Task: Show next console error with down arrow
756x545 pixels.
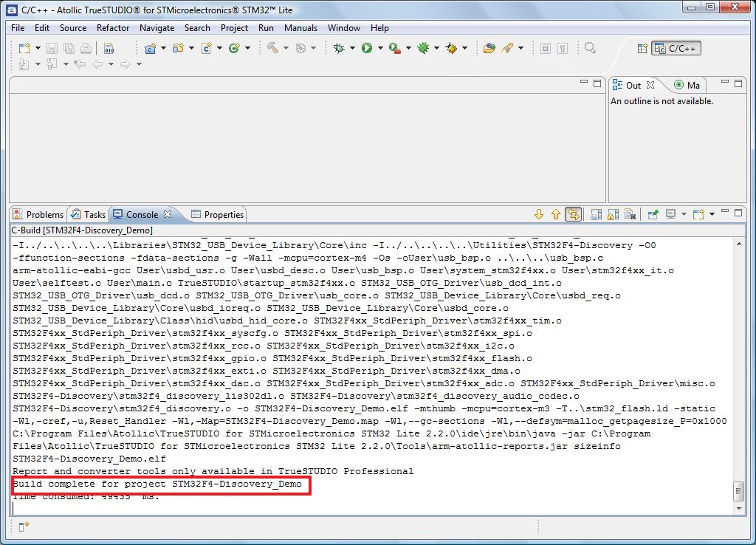Action: 539,214
